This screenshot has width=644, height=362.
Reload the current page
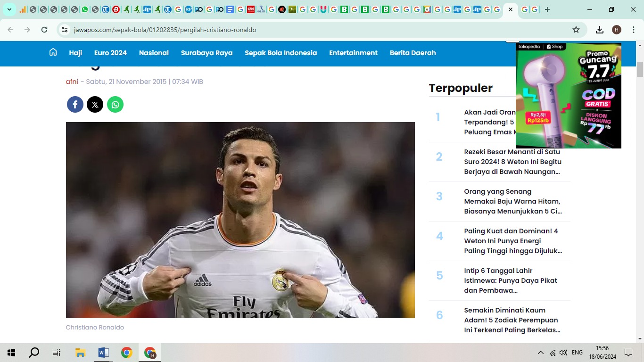tap(44, 30)
